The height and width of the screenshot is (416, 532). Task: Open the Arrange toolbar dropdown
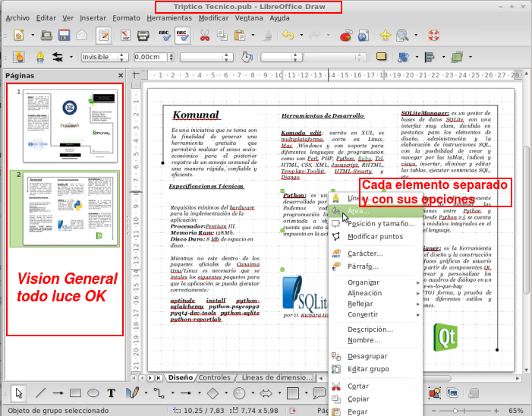tap(471, 57)
